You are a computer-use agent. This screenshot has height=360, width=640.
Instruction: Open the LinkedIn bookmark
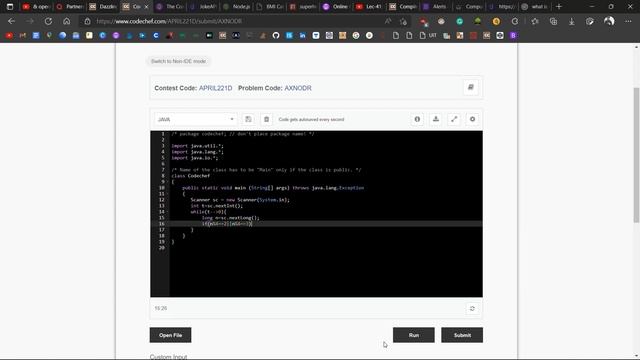pyautogui.click(x=302, y=36)
